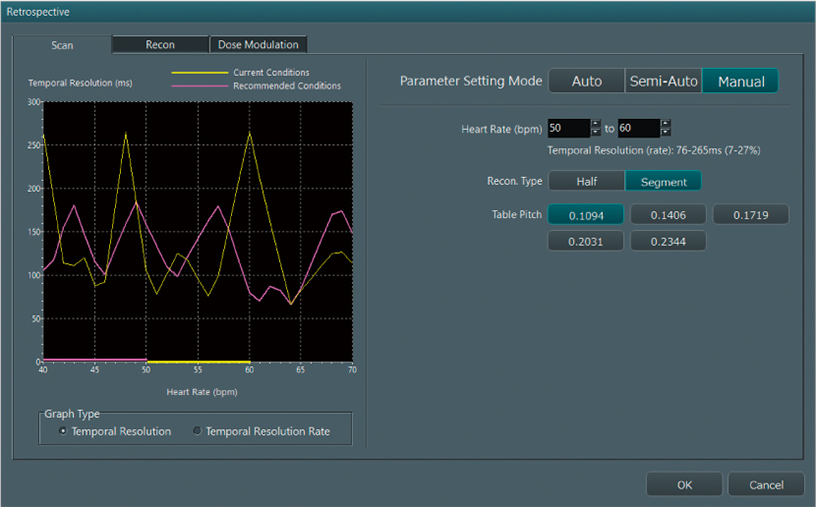Confirm settings with the OK button
Screen dimensions: 816x507
[x=684, y=485]
